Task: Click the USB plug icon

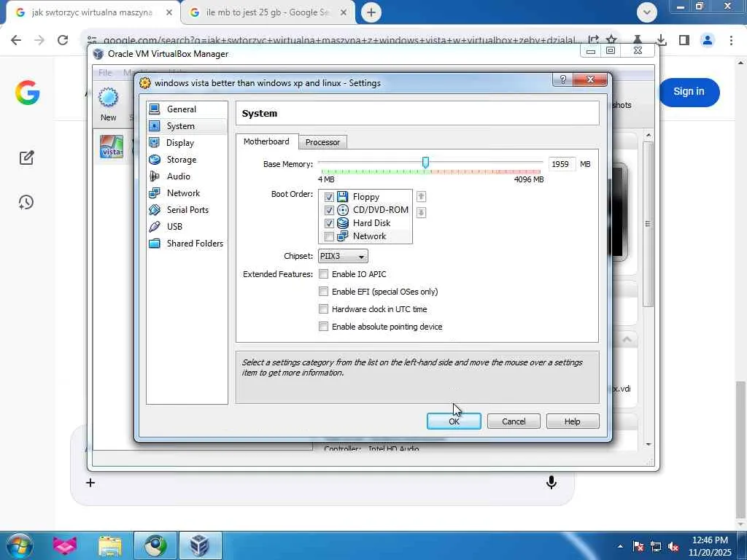Action: [155, 227]
